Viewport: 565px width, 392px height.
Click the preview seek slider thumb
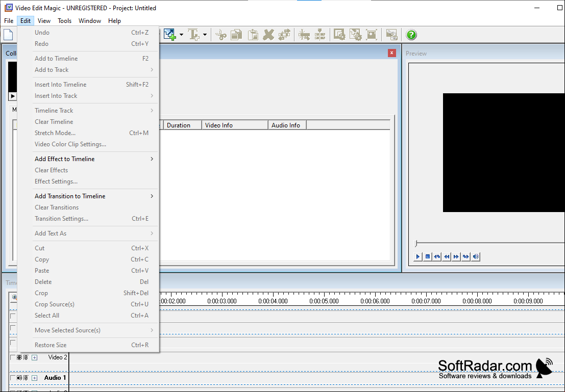[416, 243]
